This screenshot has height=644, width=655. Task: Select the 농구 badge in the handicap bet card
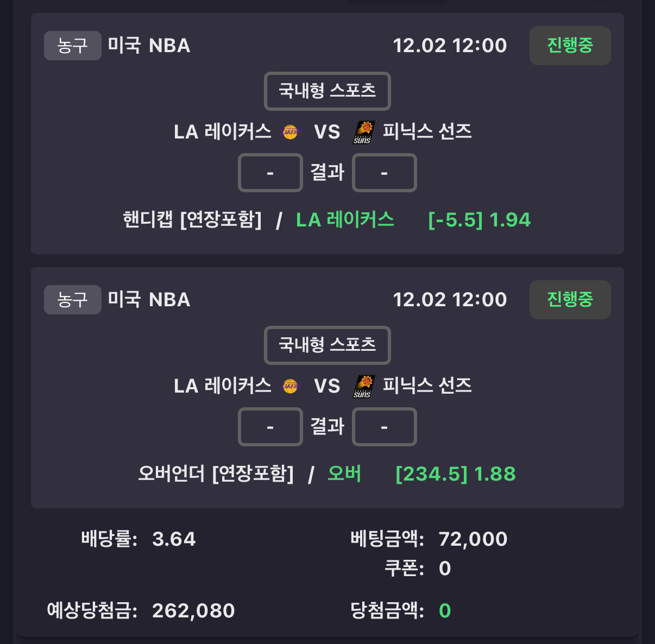tap(72, 46)
